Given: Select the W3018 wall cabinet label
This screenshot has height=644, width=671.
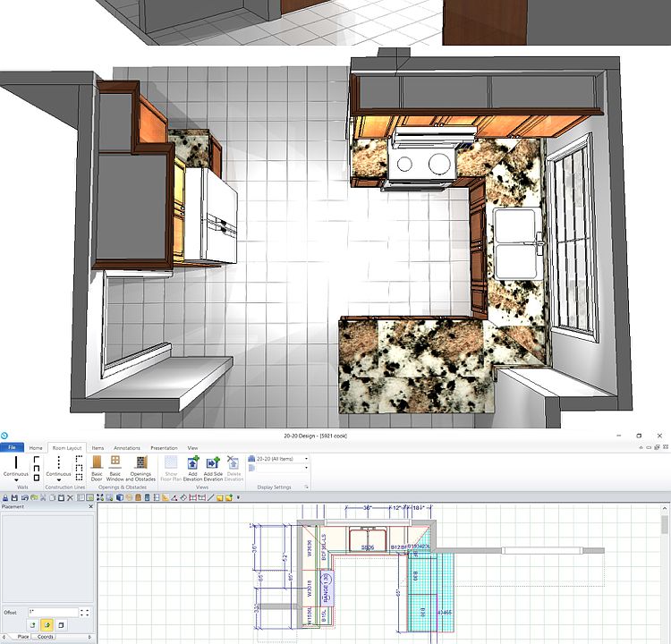Looking at the screenshot, I should [310, 589].
